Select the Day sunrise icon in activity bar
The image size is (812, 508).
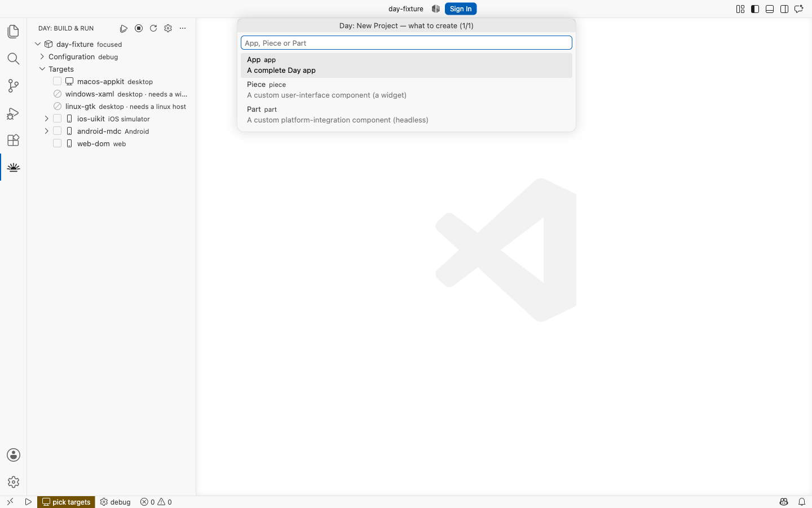click(14, 167)
